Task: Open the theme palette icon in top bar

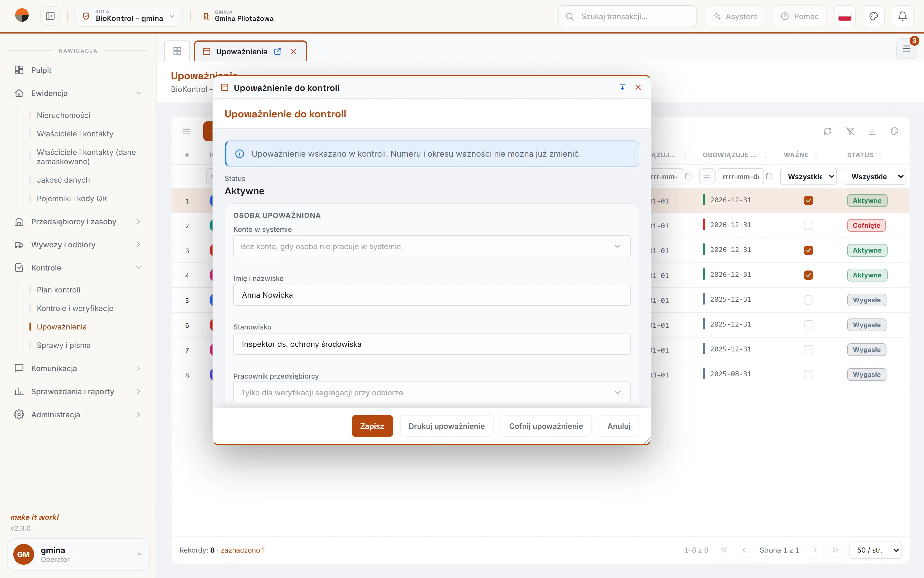Action: [x=873, y=16]
